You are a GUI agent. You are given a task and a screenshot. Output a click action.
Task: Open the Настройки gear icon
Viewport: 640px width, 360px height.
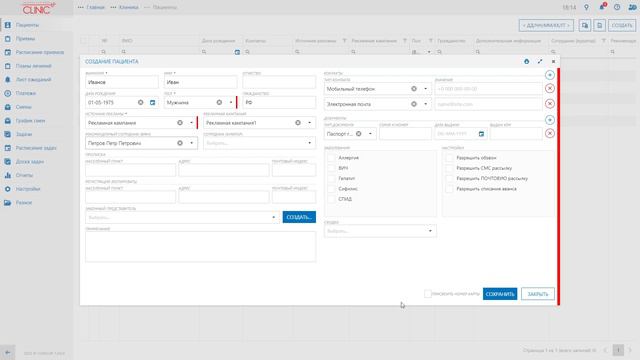[7, 189]
